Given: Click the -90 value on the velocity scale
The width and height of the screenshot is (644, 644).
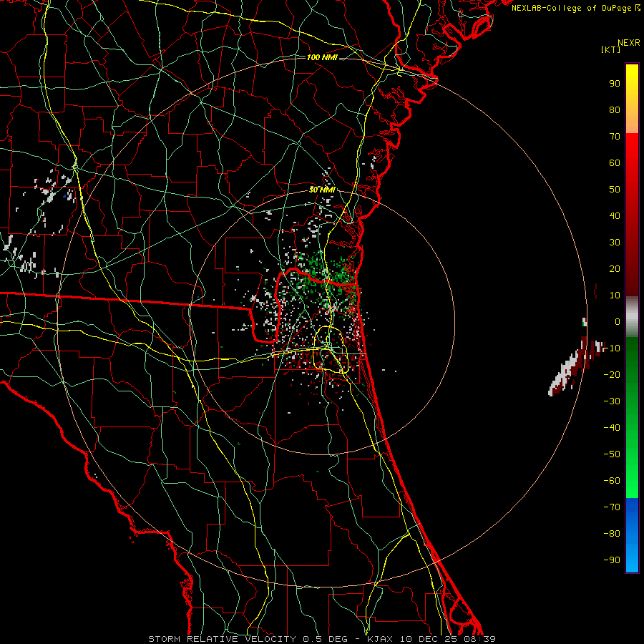Looking at the screenshot, I should point(612,560).
